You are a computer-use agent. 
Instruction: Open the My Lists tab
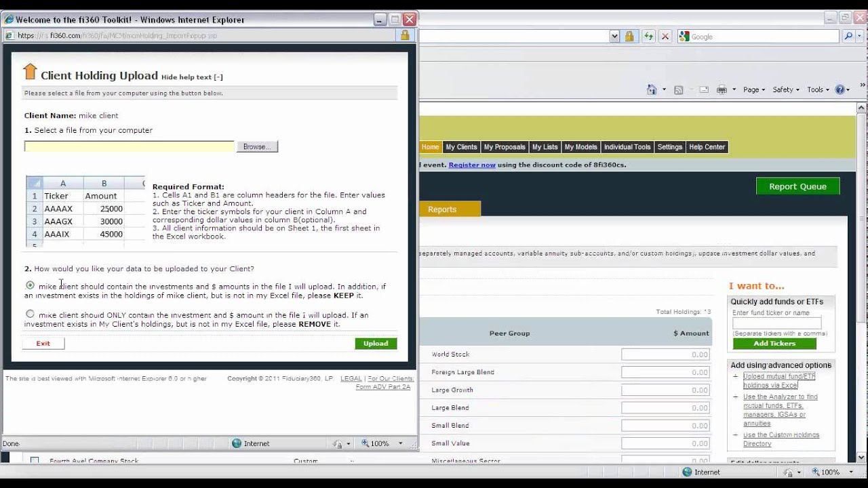(x=545, y=147)
